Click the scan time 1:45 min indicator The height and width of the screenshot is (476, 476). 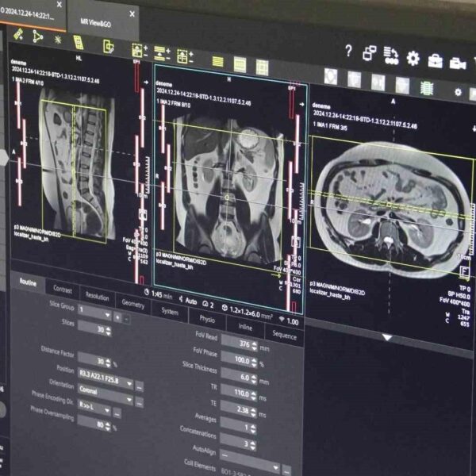pos(159,294)
